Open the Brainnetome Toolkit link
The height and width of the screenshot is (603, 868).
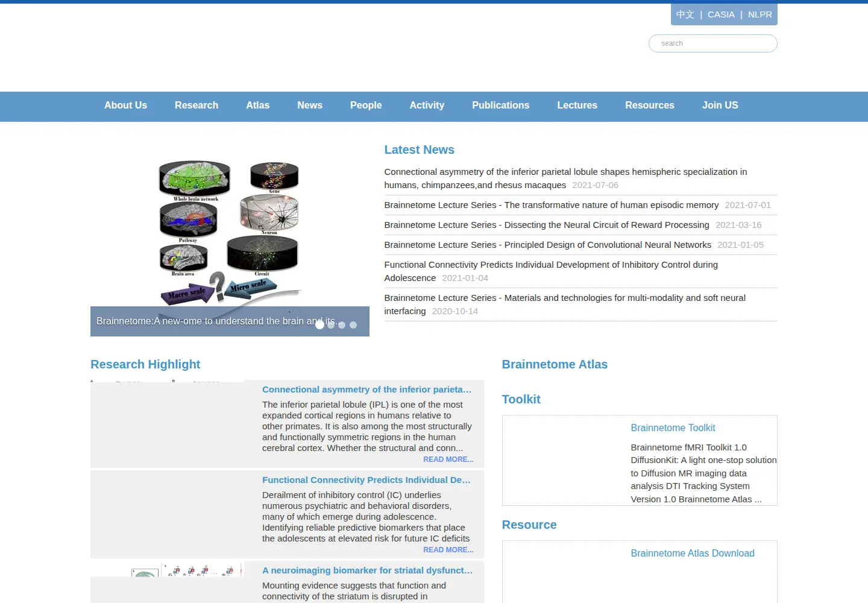point(673,428)
